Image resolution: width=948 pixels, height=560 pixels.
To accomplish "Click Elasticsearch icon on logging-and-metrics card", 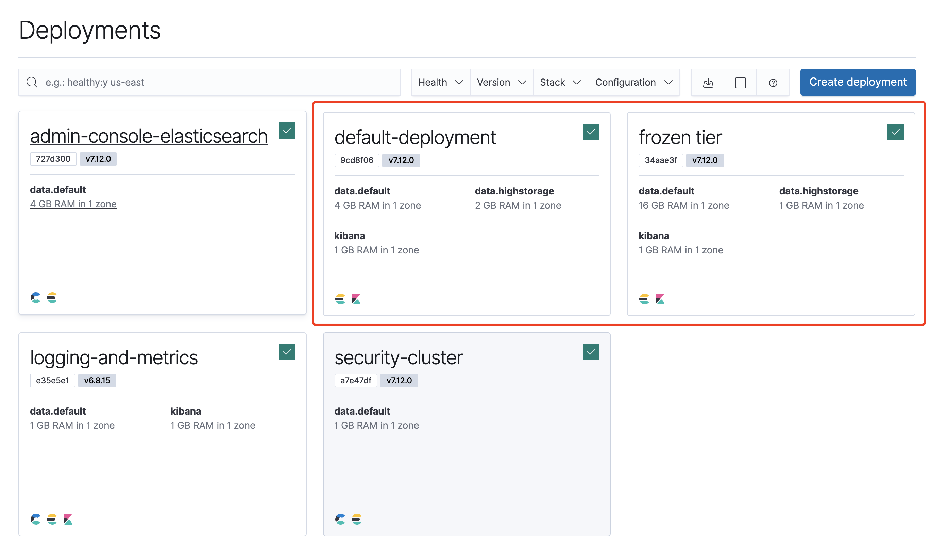I will click(52, 519).
